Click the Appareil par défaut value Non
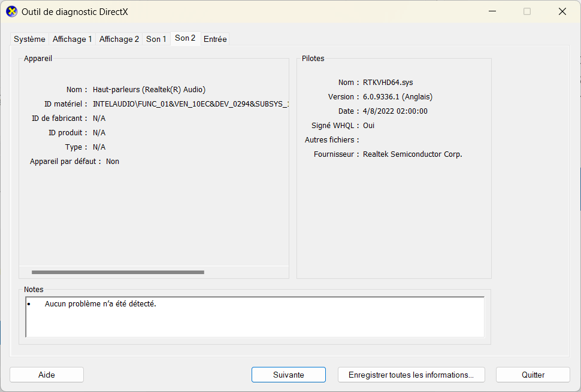The width and height of the screenshot is (581, 392). click(112, 162)
